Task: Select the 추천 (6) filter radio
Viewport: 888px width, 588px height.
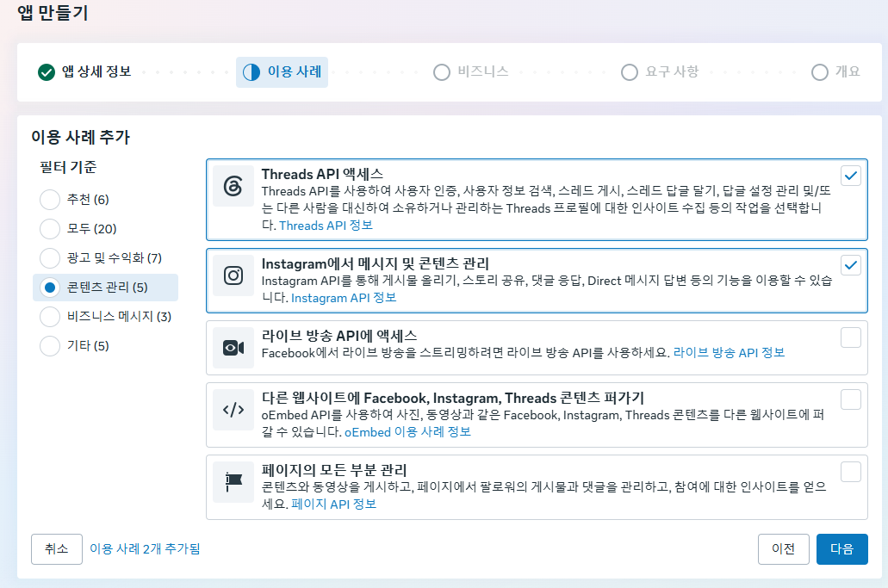Action: 50,200
